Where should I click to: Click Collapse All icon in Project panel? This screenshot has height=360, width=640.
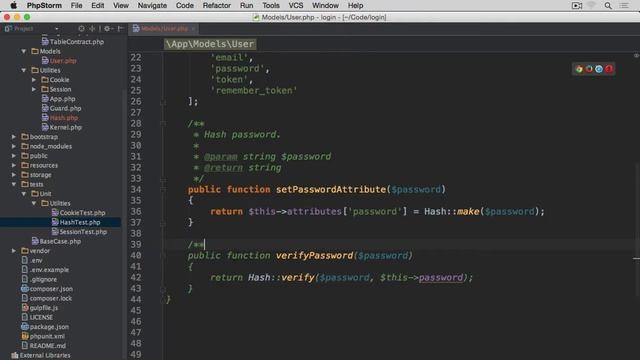(x=92, y=29)
